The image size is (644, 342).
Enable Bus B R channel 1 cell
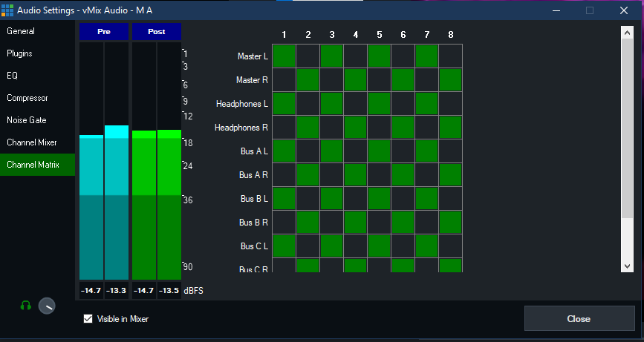tap(284, 223)
